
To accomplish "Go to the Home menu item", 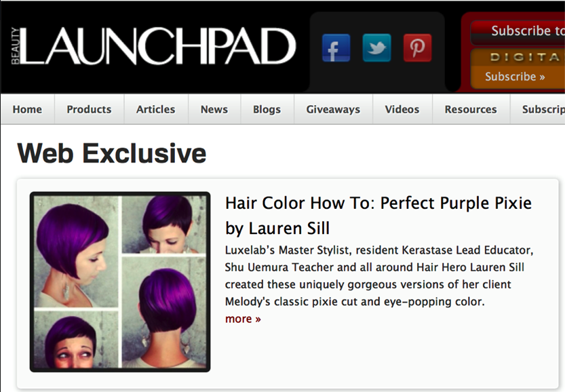I will point(27,109).
